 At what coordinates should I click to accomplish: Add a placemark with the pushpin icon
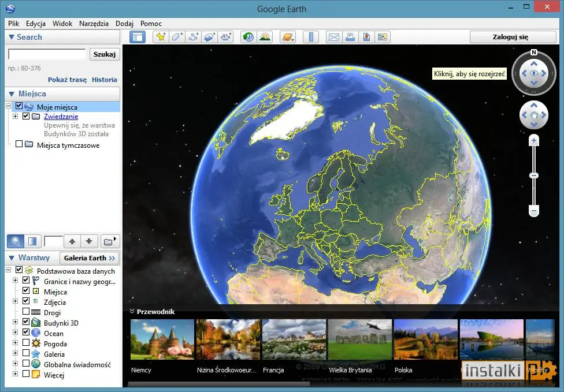161,37
